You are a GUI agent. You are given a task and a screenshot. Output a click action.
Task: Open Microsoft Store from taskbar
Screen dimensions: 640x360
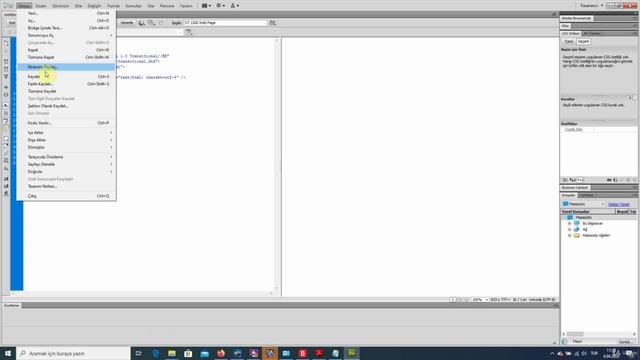pyautogui.click(x=188, y=353)
